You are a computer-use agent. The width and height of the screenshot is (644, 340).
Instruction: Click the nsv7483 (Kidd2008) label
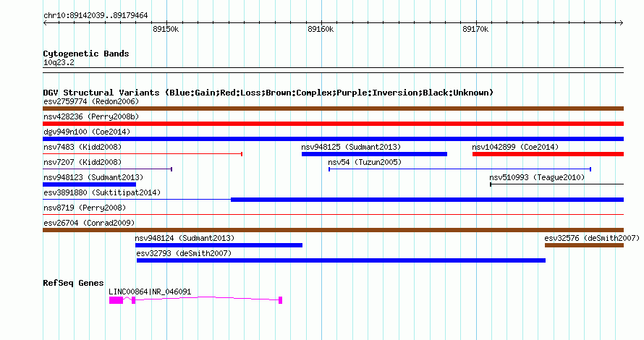click(82, 147)
